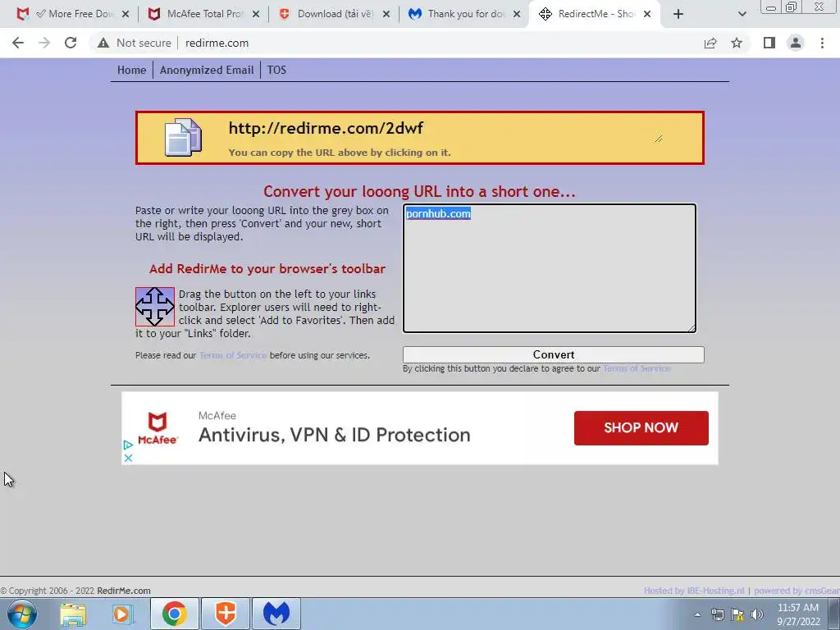
Task: Expand the tab search chevron dropdown
Action: pyautogui.click(x=742, y=14)
